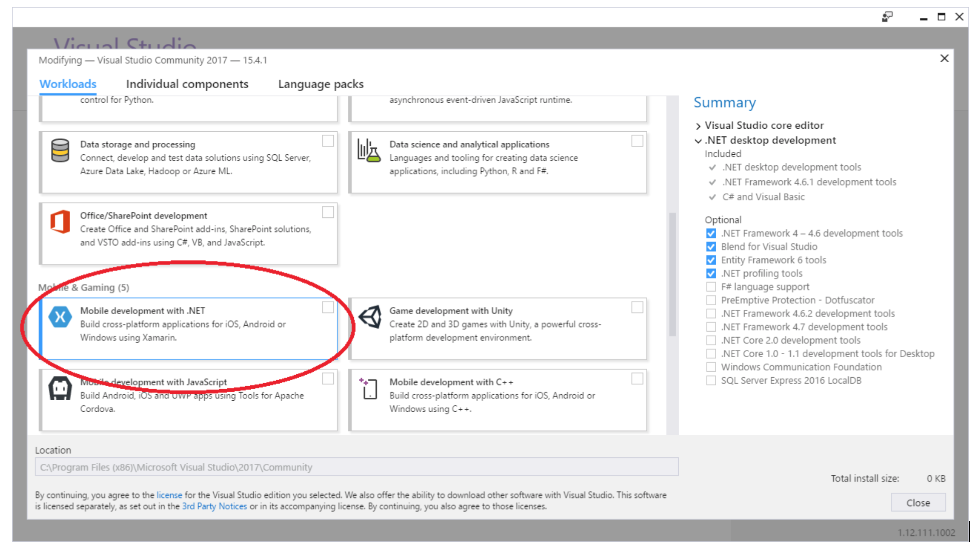The height and width of the screenshot is (551, 980).
Task: Click the workloads list vertical scrollbar thumb
Action: (673, 274)
